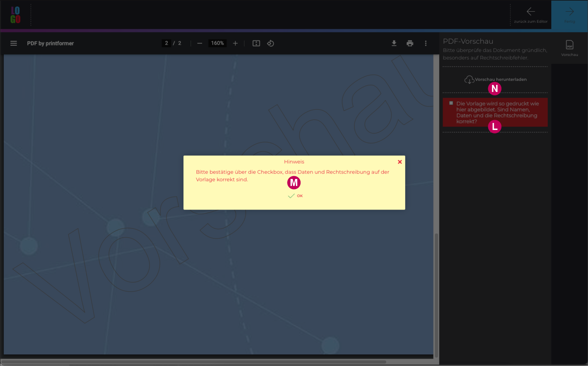Check the confirmation checkbox for correct data
The image size is (588, 366).
coord(451,103)
